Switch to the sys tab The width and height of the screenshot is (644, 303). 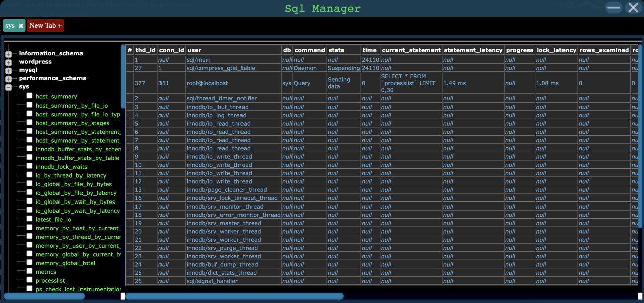[10, 25]
